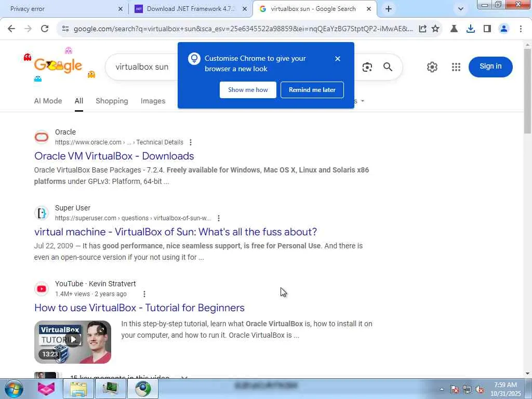Click the forward navigation arrow
The image size is (532, 399).
(x=28, y=29)
